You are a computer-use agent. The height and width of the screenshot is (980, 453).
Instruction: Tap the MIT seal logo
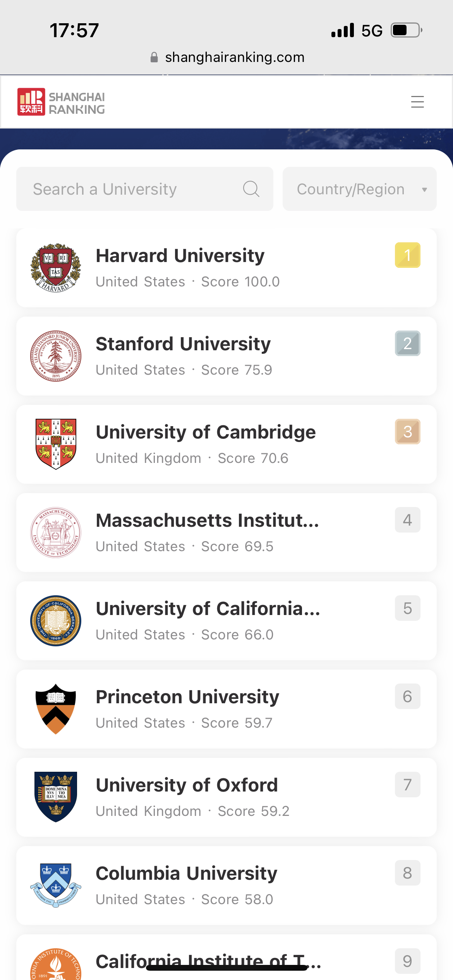[x=56, y=533]
